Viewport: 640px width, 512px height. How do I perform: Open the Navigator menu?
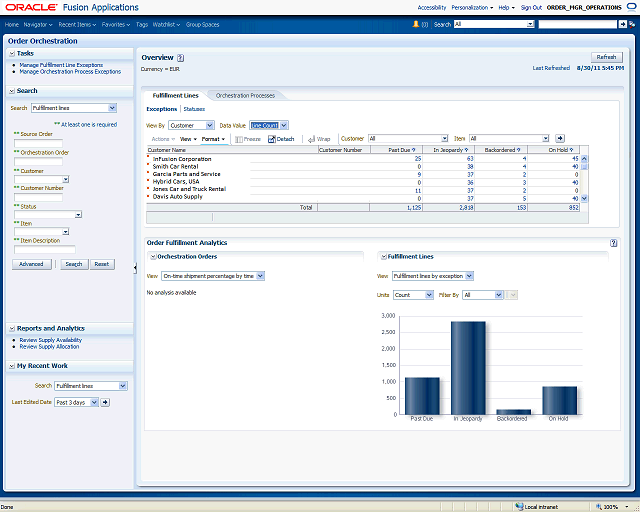38,23
